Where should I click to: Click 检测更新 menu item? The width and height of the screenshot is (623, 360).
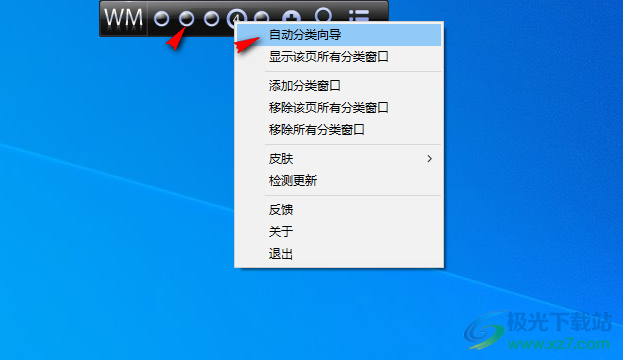pos(339,181)
